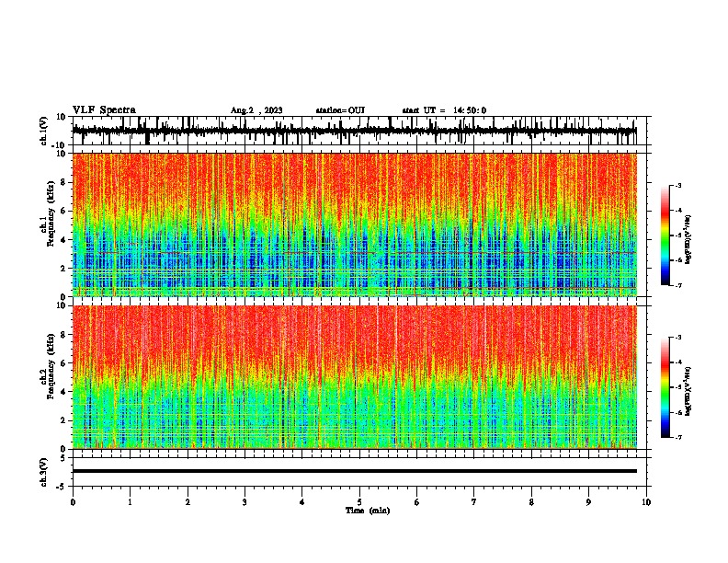Click time axis tick label "3"
This screenshot has width=728, height=563.
(245, 502)
